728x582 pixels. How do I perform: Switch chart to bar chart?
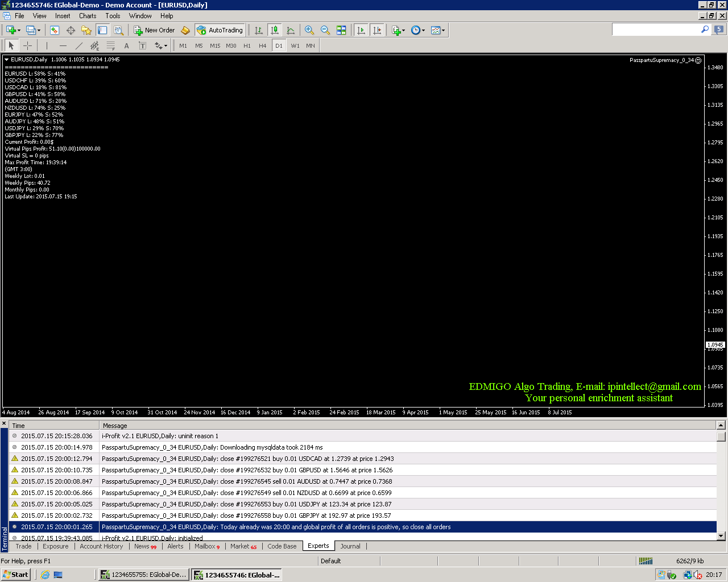(x=259, y=30)
